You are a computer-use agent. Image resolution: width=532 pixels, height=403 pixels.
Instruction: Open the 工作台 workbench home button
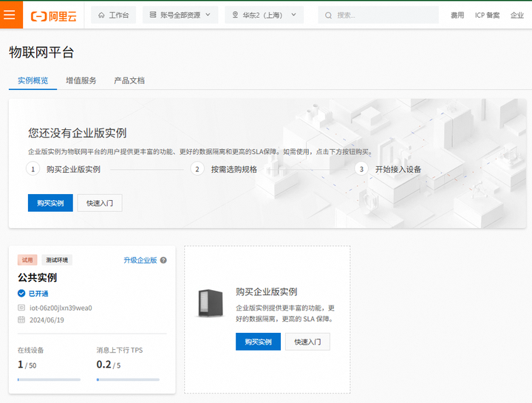(x=113, y=15)
